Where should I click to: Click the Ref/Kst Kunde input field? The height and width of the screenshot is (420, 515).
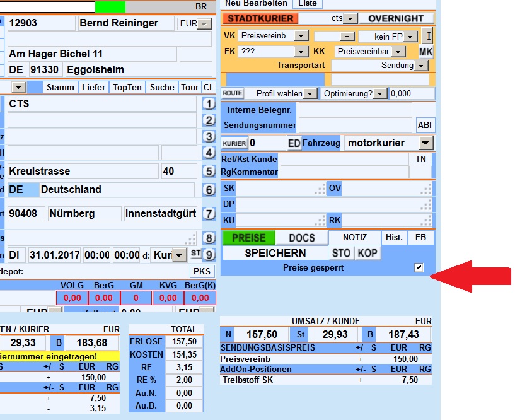[x=345, y=160]
